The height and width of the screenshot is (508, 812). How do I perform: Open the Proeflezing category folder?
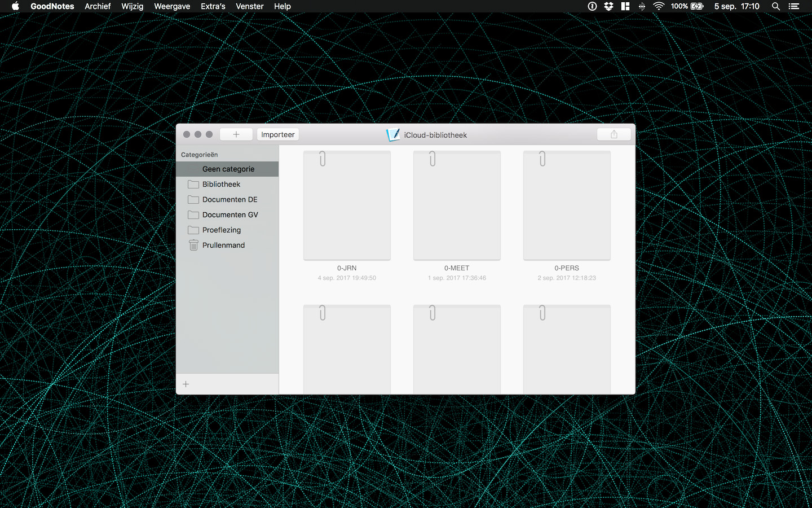coord(227,230)
